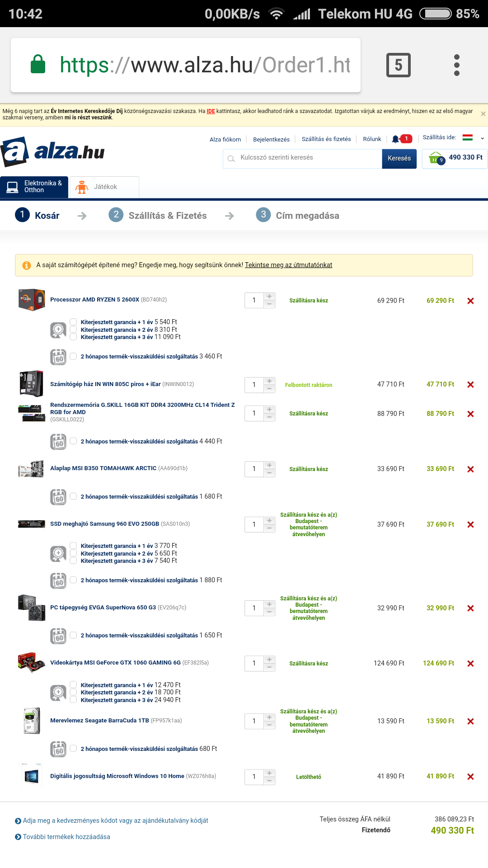Screen dimensions: 488x868
Task: Click the orange info icon in PC-building notice
Action: (x=27, y=265)
